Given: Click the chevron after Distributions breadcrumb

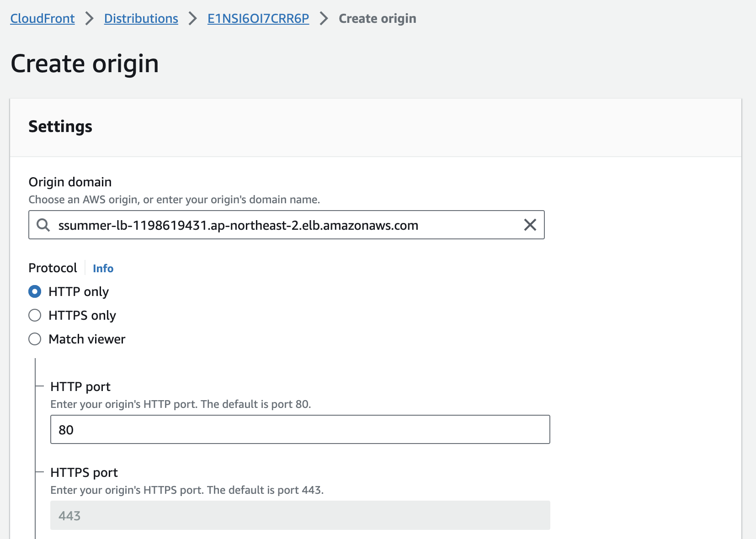Looking at the screenshot, I should (193, 19).
